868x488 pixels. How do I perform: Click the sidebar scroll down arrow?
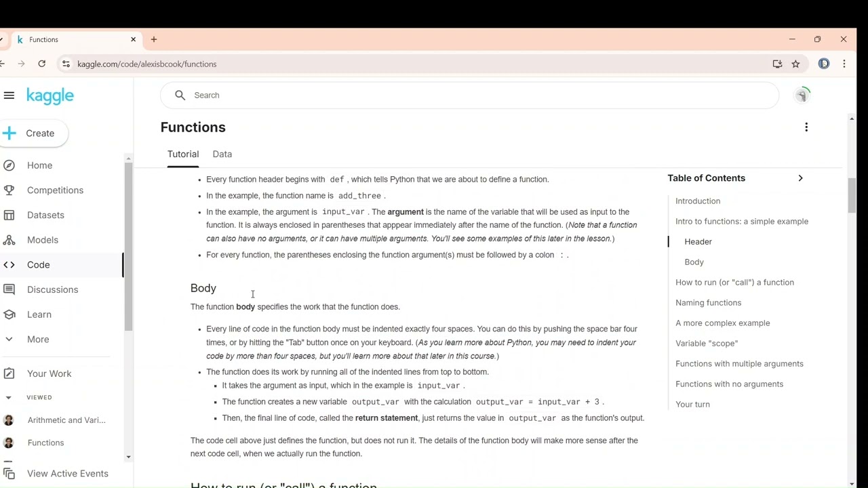[x=128, y=457]
